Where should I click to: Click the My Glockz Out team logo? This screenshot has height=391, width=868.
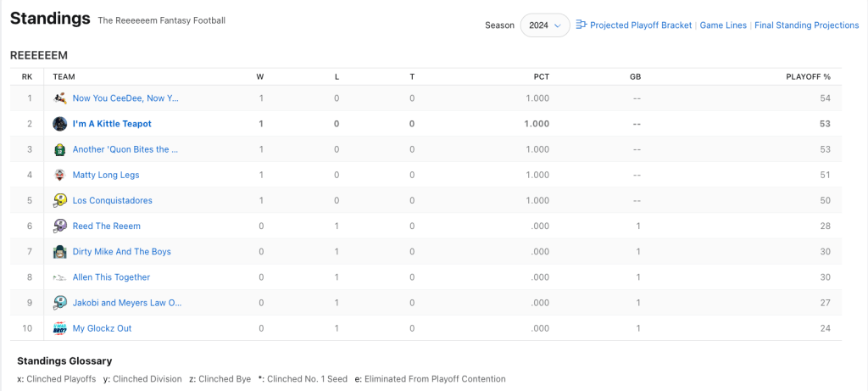click(60, 328)
